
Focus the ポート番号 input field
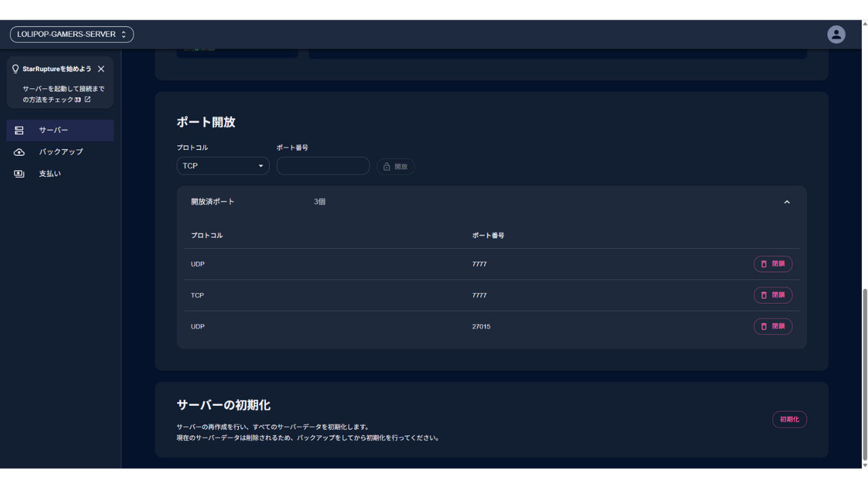[323, 166]
